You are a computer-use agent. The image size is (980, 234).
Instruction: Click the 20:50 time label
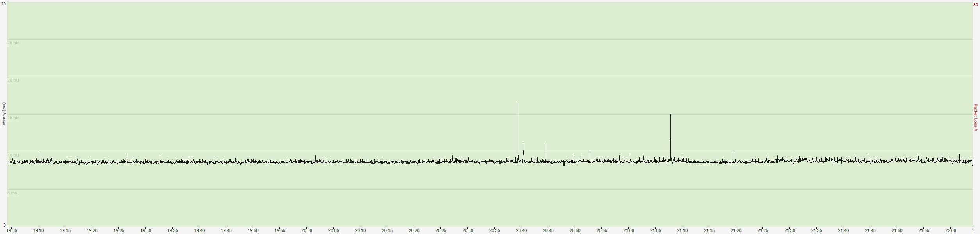(575, 230)
